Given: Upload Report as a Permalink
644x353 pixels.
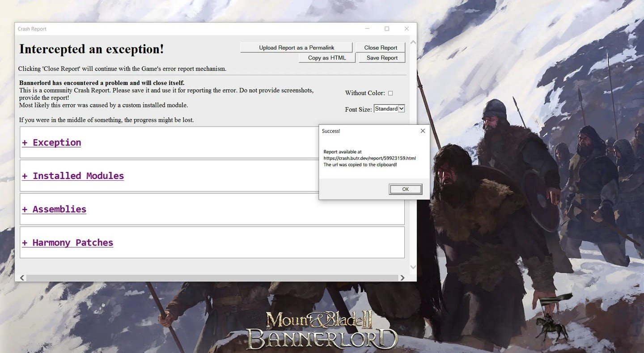Looking at the screenshot, I should 296,47.
